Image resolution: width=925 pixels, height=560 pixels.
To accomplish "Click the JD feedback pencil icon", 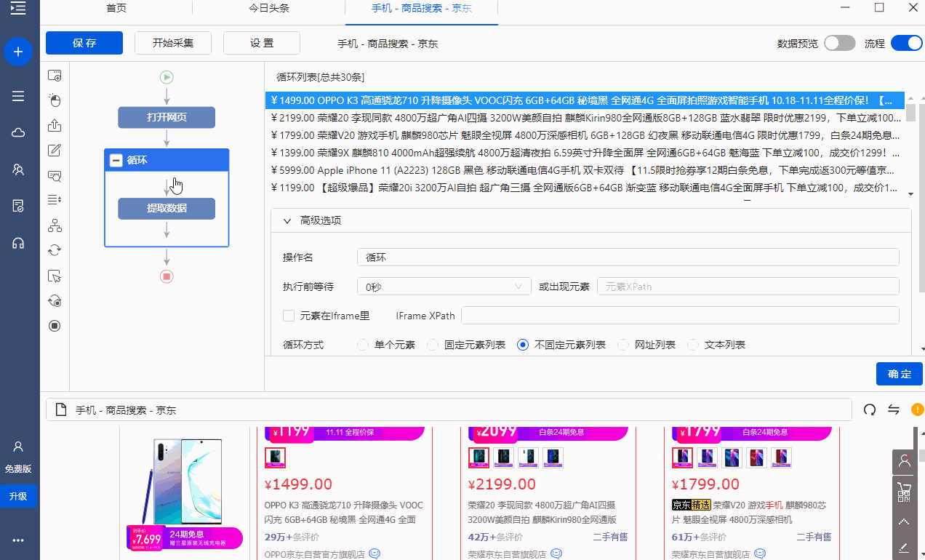I will pyautogui.click(x=904, y=547).
